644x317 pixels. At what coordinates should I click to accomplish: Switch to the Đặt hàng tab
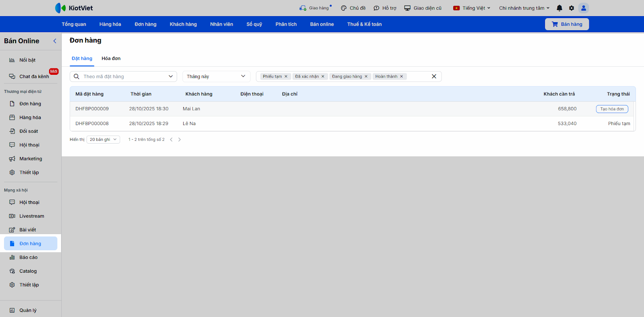[x=82, y=59]
